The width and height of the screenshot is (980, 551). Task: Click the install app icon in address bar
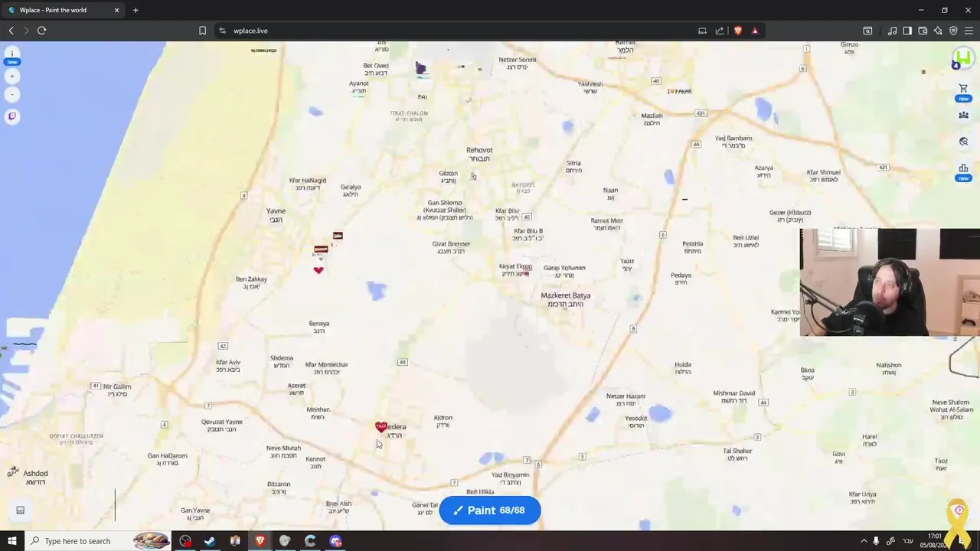(702, 31)
